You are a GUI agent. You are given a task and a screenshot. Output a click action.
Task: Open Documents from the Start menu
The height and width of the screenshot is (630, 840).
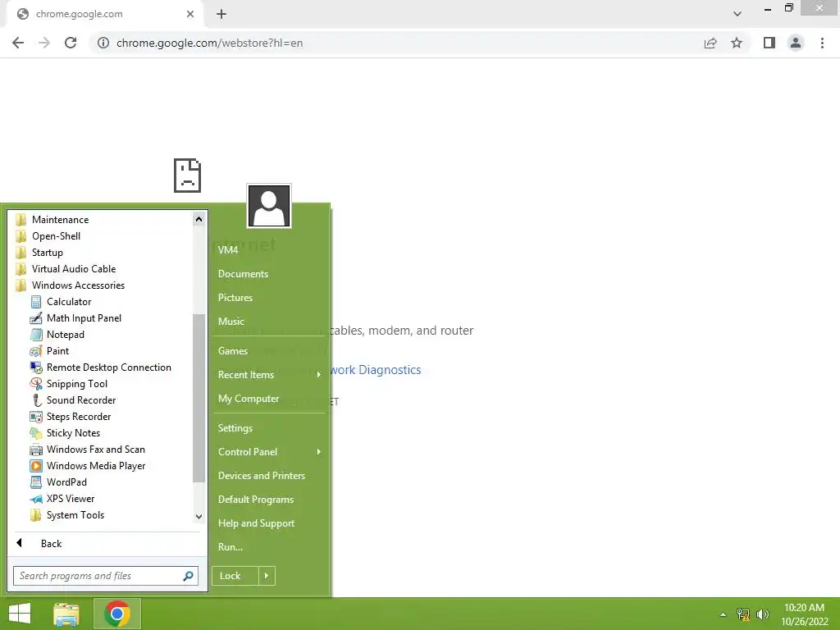[x=243, y=274]
